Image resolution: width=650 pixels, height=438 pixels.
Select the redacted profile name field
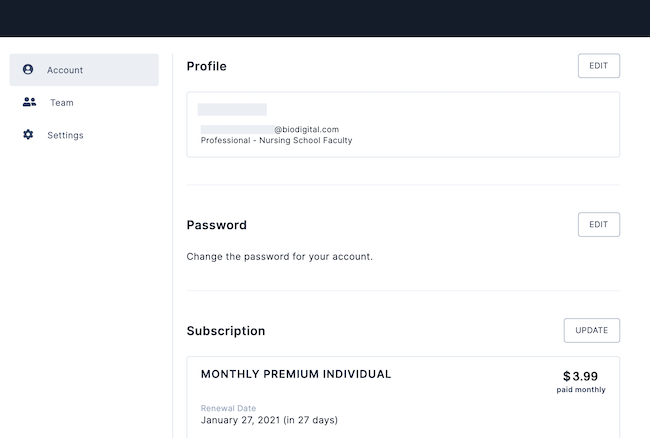(232, 110)
